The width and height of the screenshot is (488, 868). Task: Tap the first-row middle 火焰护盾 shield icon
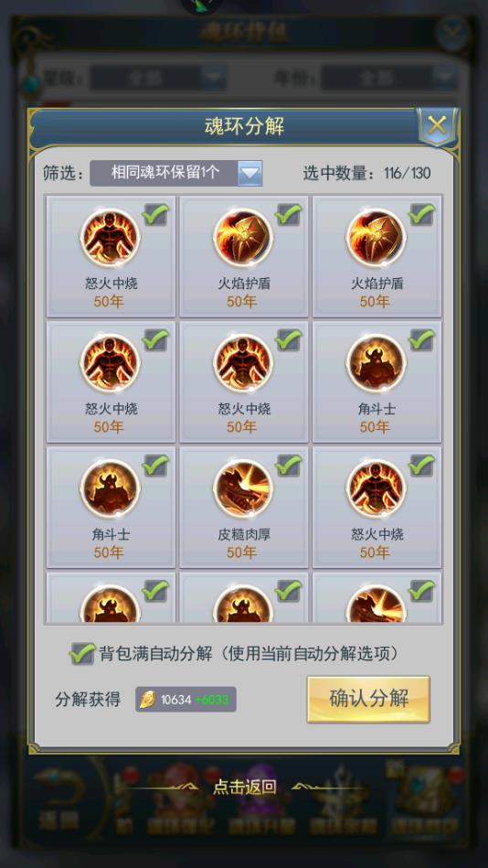coord(243,238)
